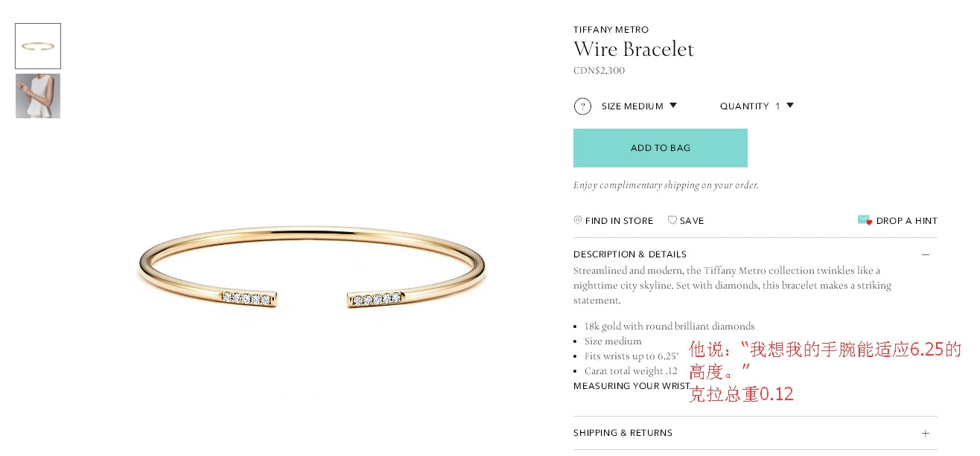Click the Quantity dropdown arrow
Image resolution: width=980 pixels, height=456 pixels.
(790, 106)
